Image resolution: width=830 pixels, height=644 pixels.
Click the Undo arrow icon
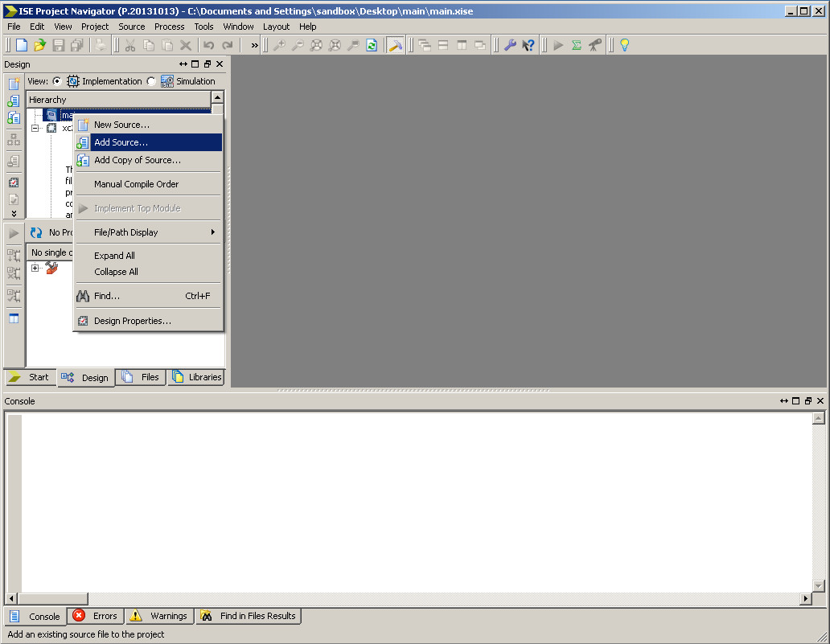point(209,46)
